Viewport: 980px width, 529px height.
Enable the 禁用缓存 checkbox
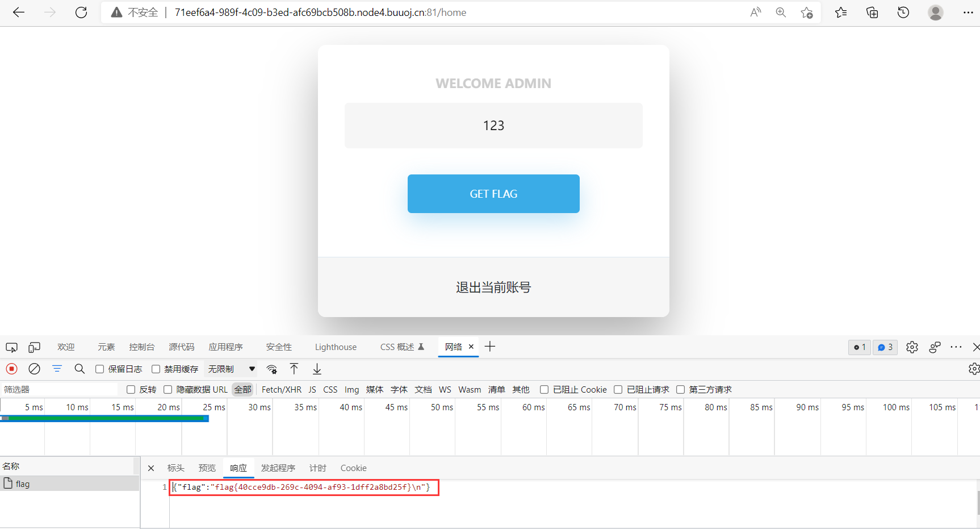pos(156,369)
